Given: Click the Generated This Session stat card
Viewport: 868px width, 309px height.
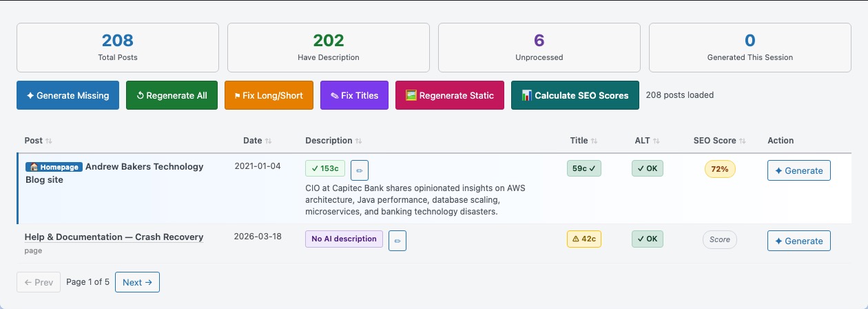Looking at the screenshot, I should point(750,48).
